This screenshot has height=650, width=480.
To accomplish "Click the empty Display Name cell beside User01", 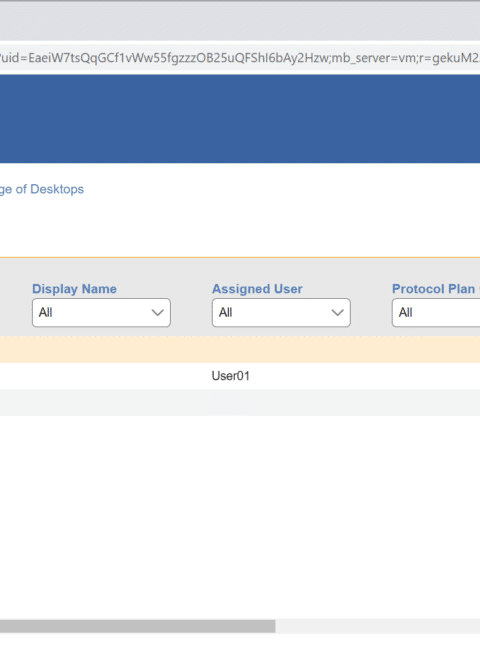I will pos(102,376).
